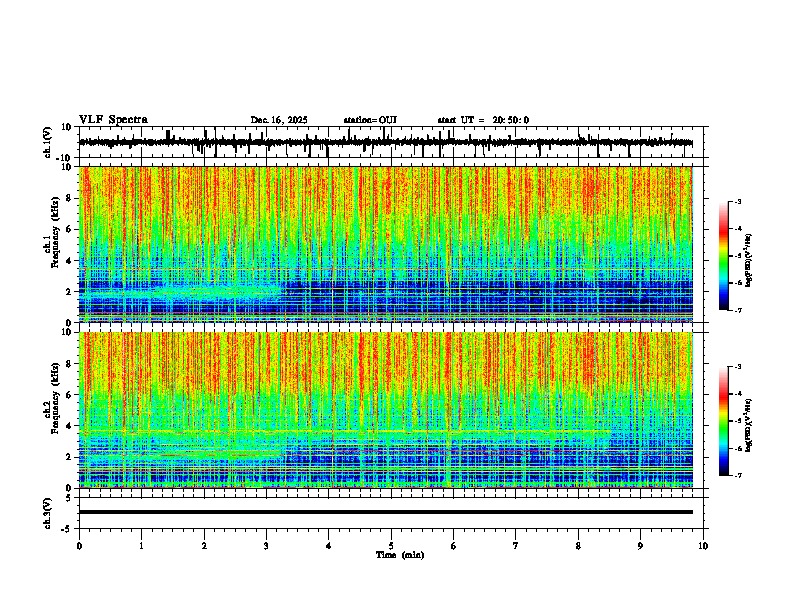Viewport: 792px width, 612px height.
Task: Click the ch.1 spectrogram plot area
Action: pyautogui.click(x=386, y=244)
